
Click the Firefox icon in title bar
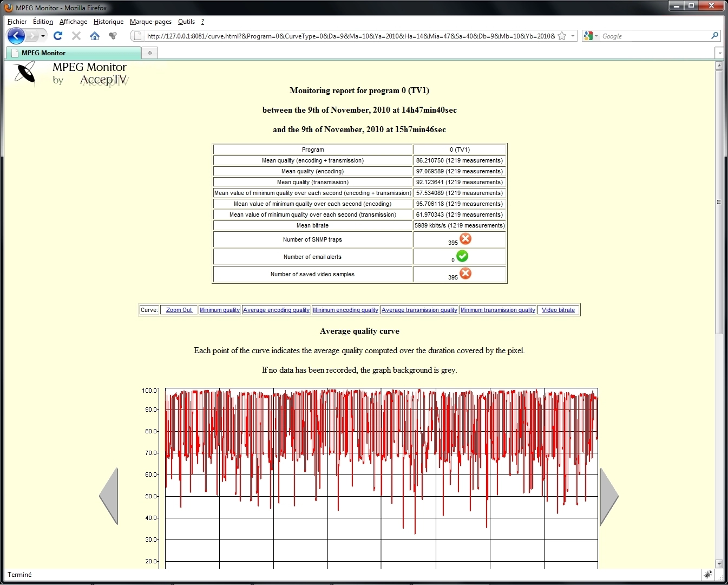pos(9,8)
